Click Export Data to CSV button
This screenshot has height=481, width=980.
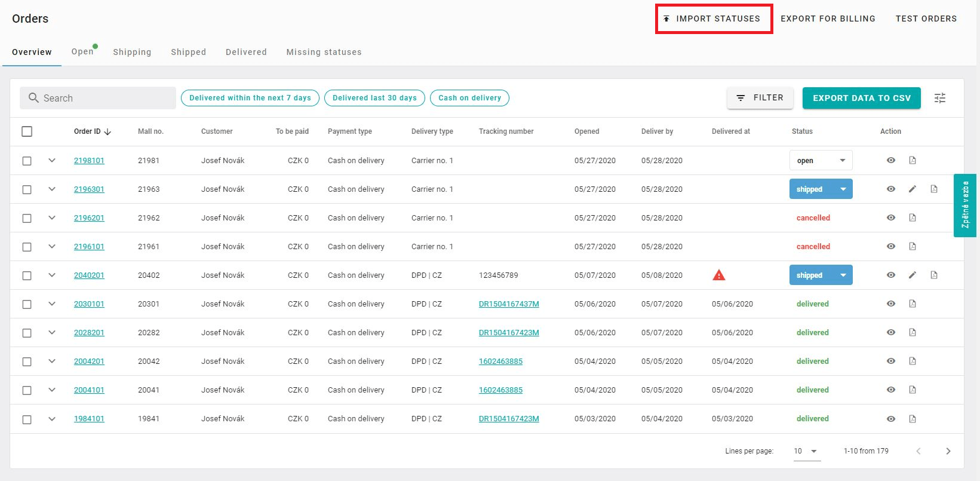pyautogui.click(x=862, y=98)
